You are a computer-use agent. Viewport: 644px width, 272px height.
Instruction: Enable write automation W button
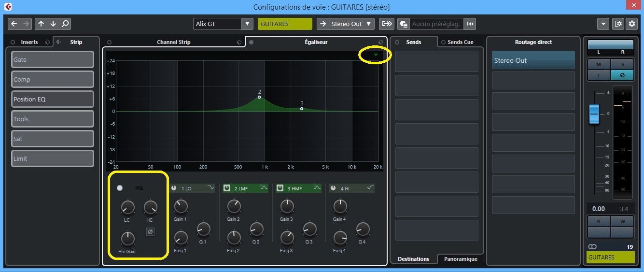point(622,221)
